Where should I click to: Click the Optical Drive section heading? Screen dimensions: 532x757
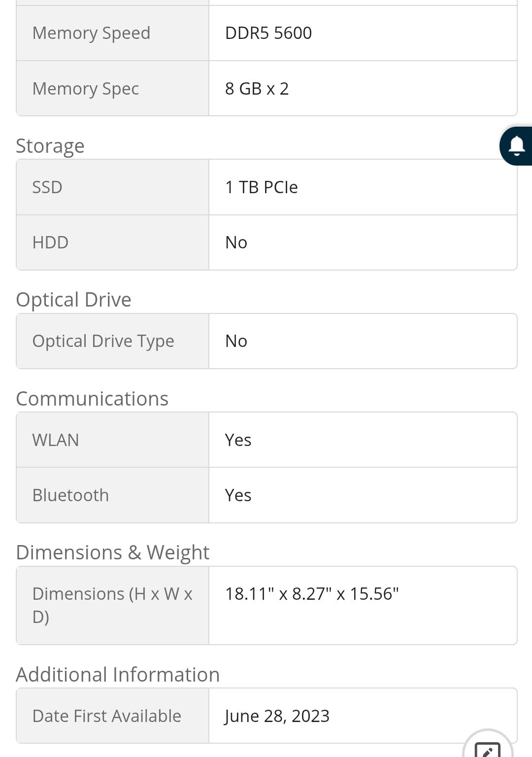(x=73, y=300)
